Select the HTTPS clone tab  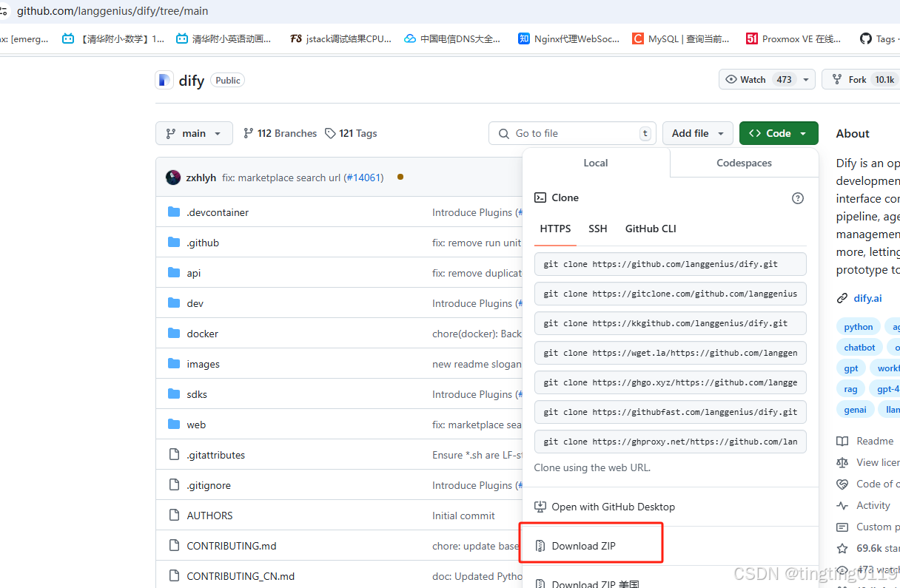pos(555,229)
